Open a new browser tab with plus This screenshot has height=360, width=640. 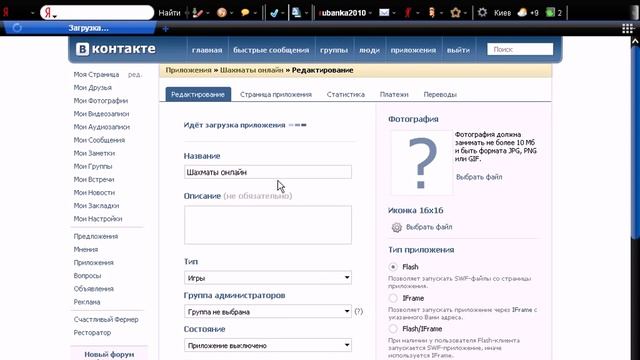(165, 29)
